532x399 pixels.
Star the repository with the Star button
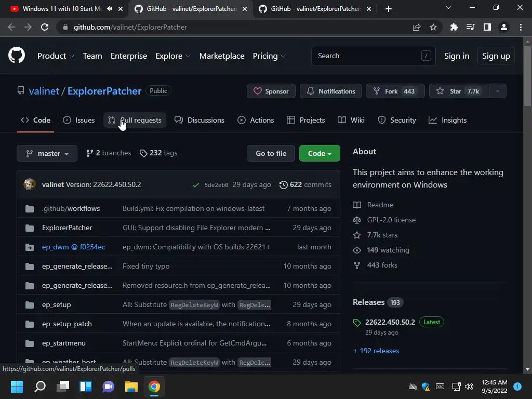coord(459,91)
